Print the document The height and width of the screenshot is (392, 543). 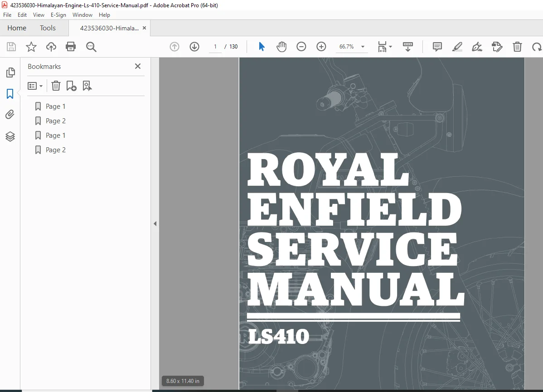(x=71, y=47)
